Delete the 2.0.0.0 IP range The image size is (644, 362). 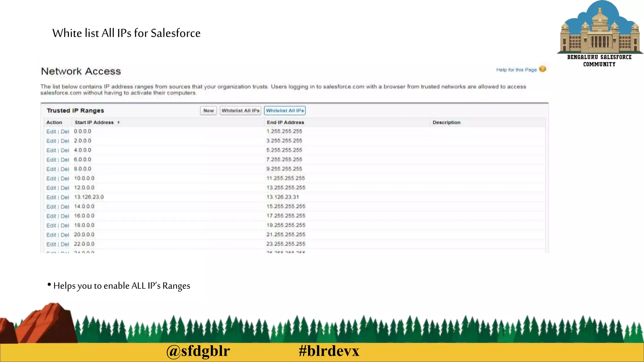(65, 141)
